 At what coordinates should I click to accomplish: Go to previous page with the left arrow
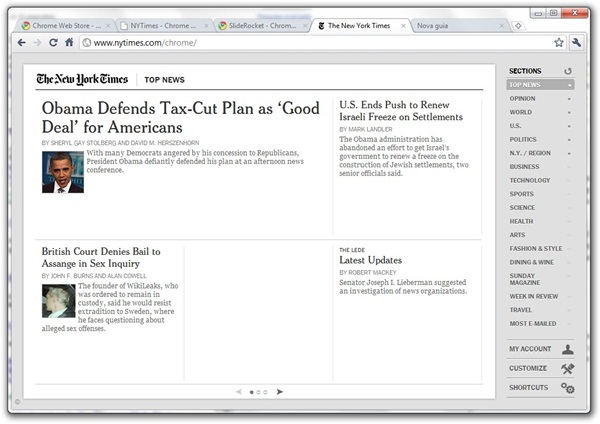(239, 392)
